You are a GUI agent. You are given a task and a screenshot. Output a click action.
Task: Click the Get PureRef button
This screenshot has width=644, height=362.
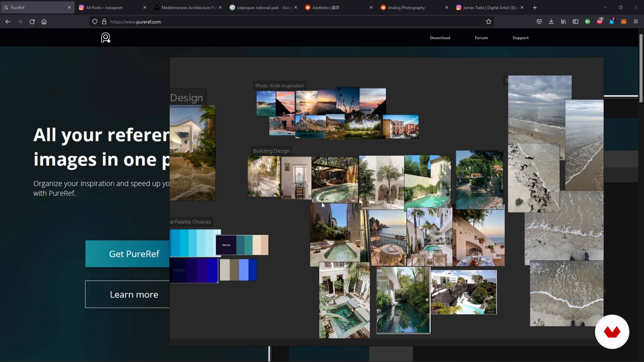(127, 254)
